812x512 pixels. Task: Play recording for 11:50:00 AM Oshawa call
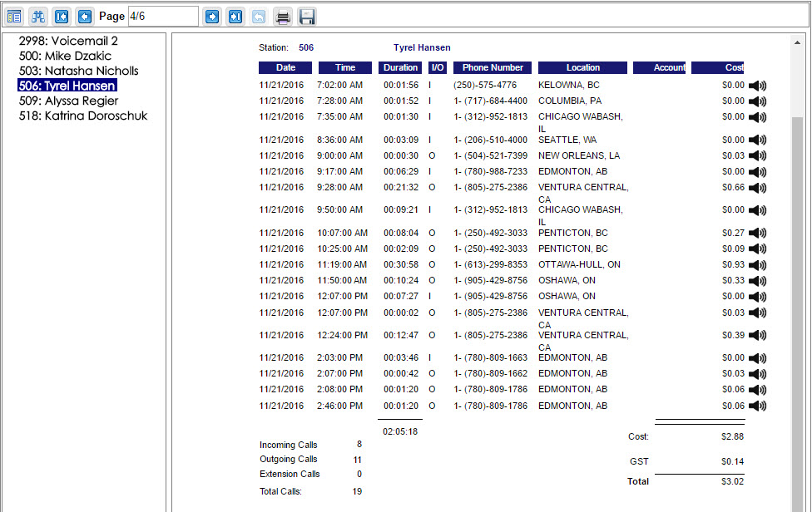(757, 281)
